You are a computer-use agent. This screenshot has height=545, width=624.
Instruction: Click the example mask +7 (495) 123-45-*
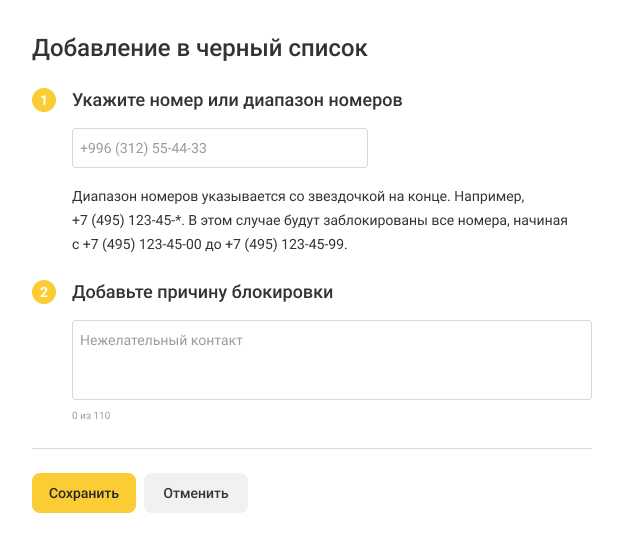pyautogui.click(x=125, y=221)
